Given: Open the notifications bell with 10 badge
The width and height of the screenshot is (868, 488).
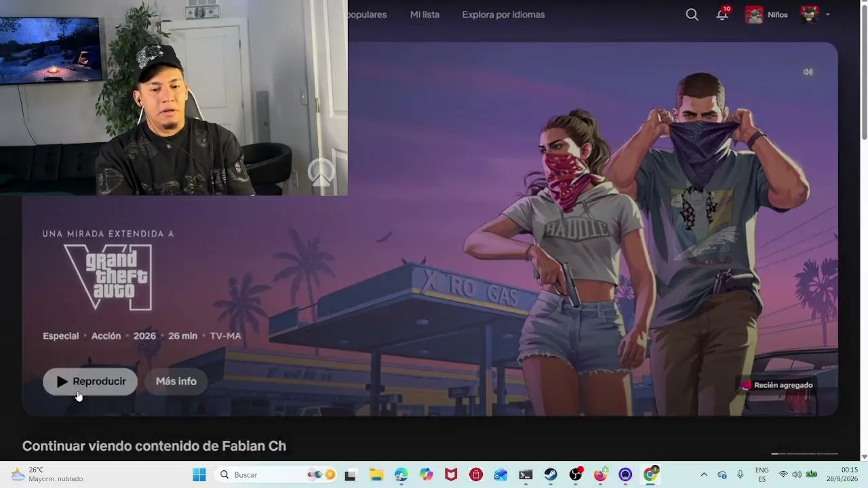Looking at the screenshot, I should coord(723,14).
